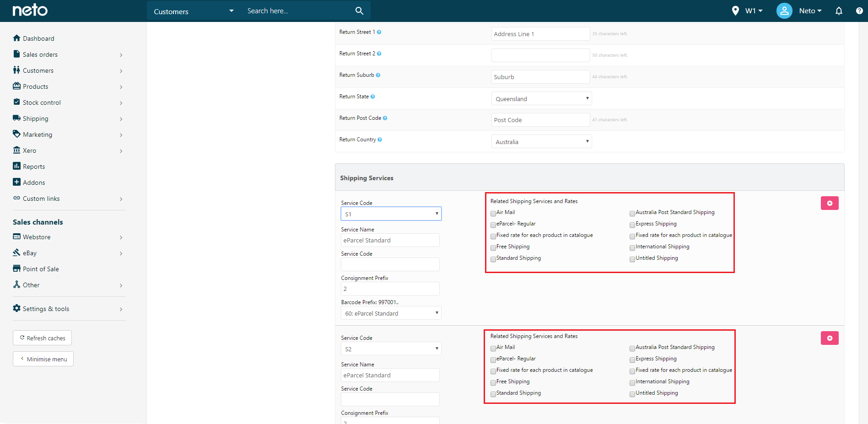
Task: Open the Return State Queensland dropdown
Action: click(x=541, y=98)
